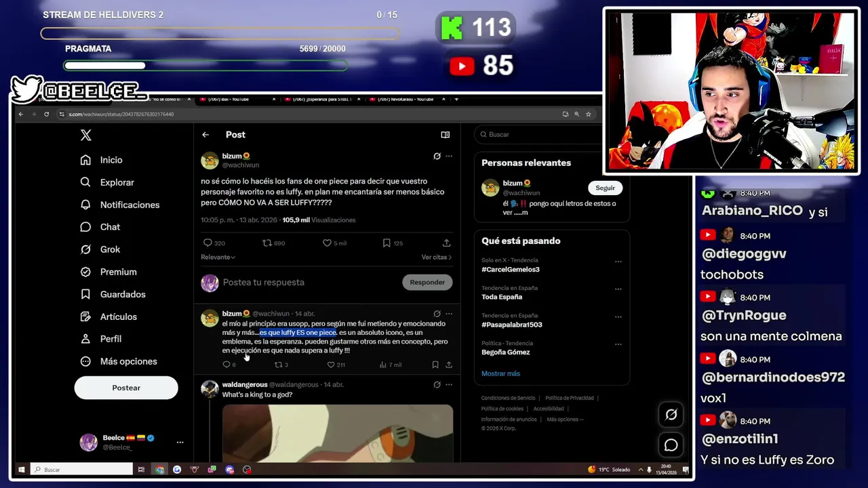Open account menu dots next to Beelce

(180, 443)
